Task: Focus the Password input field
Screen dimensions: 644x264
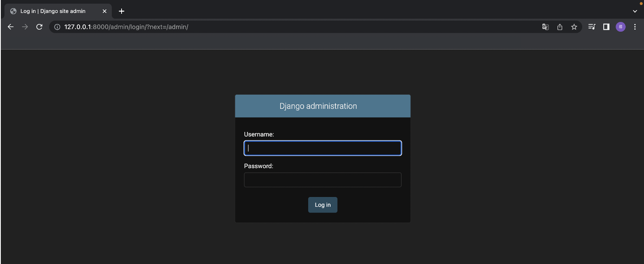Action: pos(323,180)
